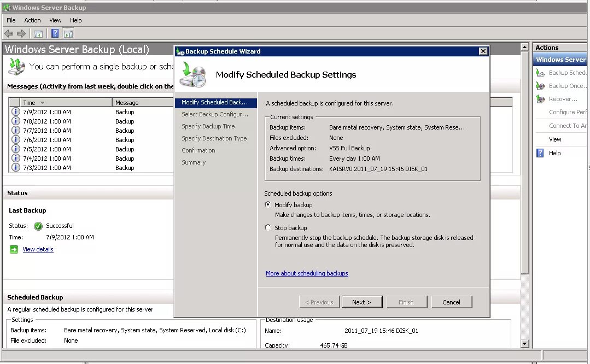
Task: Click Show/Hide Action Pane toolbar icon
Action: point(68,34)
